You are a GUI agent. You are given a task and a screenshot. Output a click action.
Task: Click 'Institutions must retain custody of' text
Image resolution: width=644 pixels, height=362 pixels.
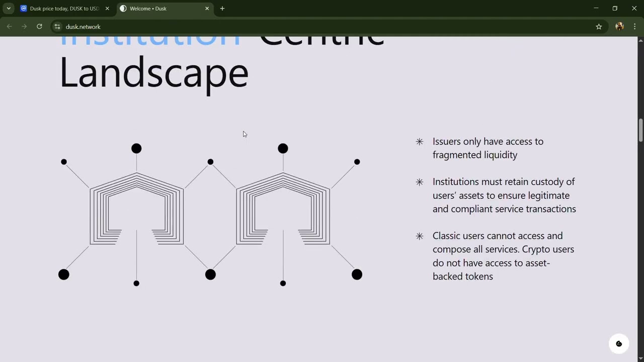pos(504,182)
